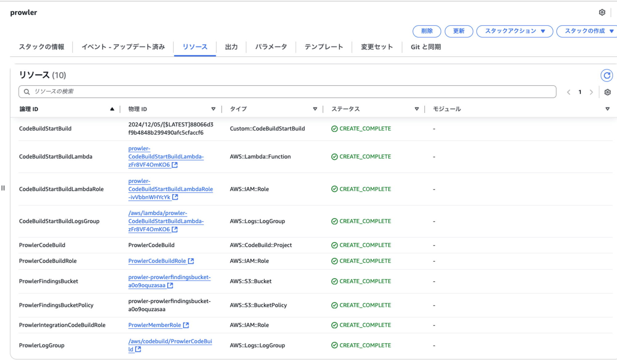Screen dimensions: 617x364
Task: Select CodeBuildStartBuildLogsGroup logical ID text
Action: click(59, 221)
